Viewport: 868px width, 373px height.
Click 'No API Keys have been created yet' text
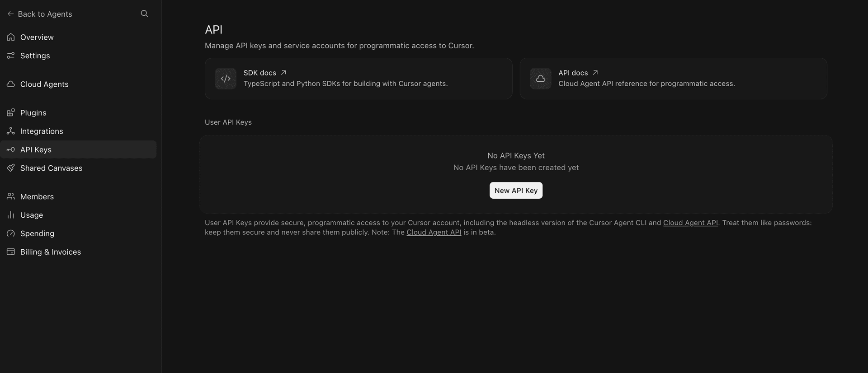point(516,168)
